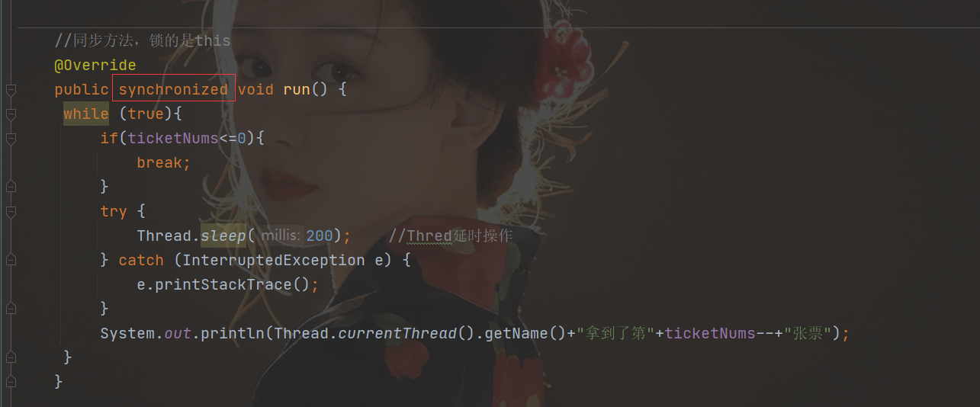
Task: Click fold end marker below printStackTrace line
Action: 11,309
